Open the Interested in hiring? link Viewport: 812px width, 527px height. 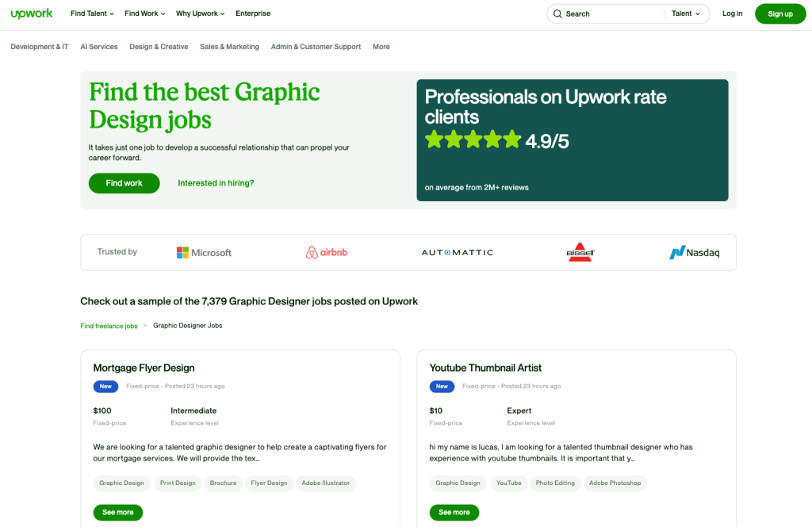(x=216, y=183)
